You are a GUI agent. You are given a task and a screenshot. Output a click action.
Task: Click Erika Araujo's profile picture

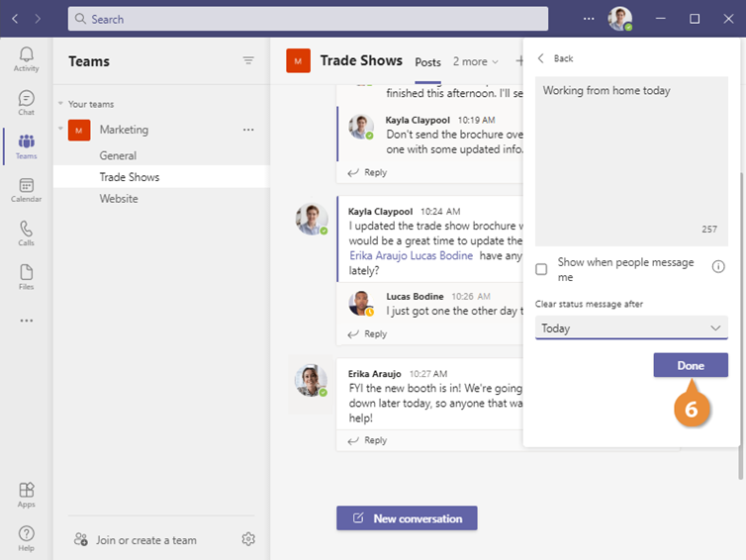[x=311, y=381]
